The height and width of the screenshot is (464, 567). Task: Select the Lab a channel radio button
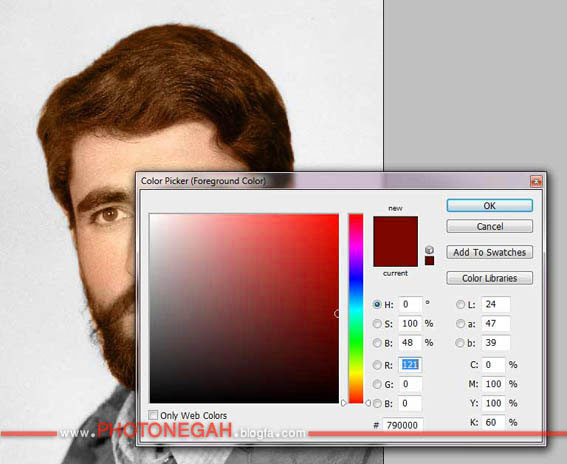tap(460, 324)
